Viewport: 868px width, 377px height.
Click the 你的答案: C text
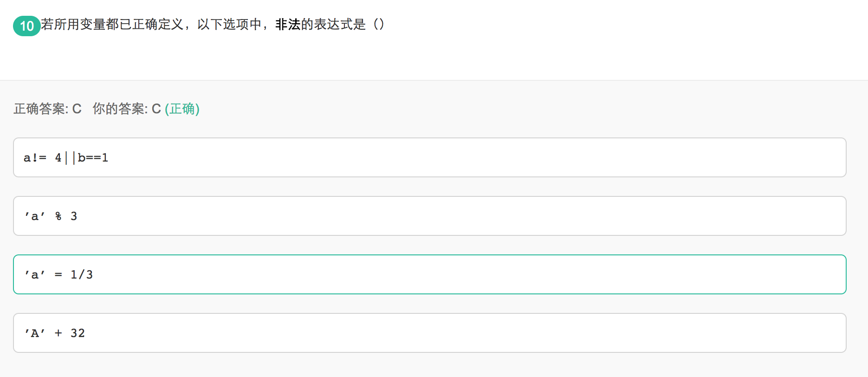[x=126, y=109]
